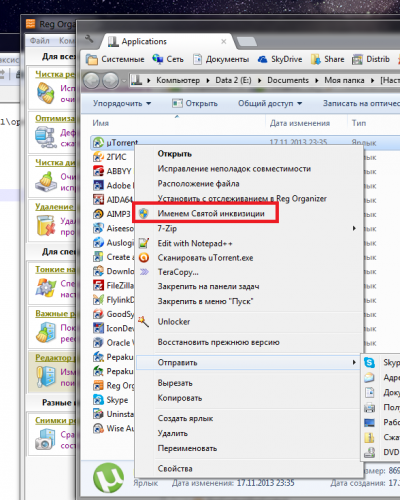Select the Aiseesoft shortcut icon
The image size is (400, 500).
coord(98,228)
